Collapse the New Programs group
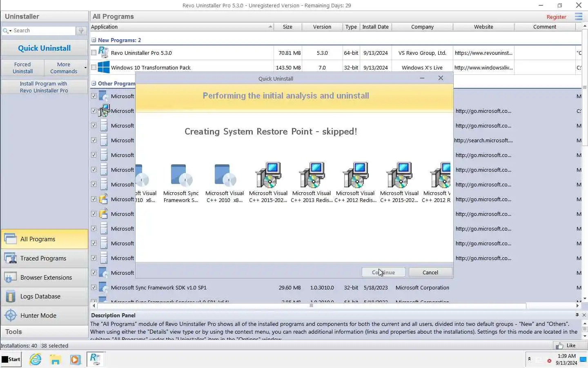Screen dimensions: 588x368 [94, 40]
